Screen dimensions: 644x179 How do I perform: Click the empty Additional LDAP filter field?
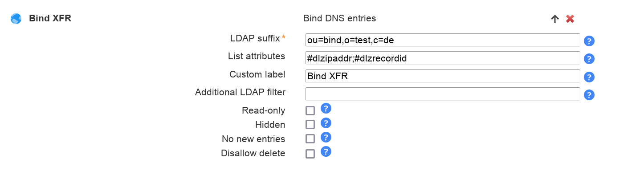(x=442, y=94)
